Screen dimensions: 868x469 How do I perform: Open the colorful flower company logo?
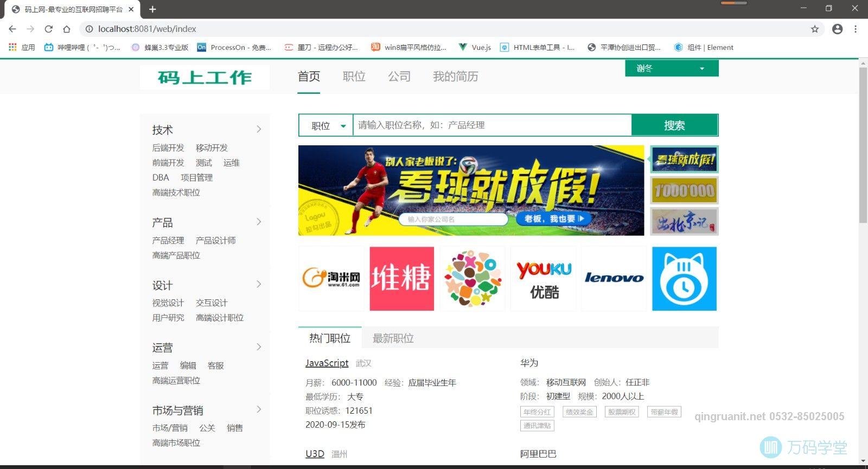coord(473,279)
